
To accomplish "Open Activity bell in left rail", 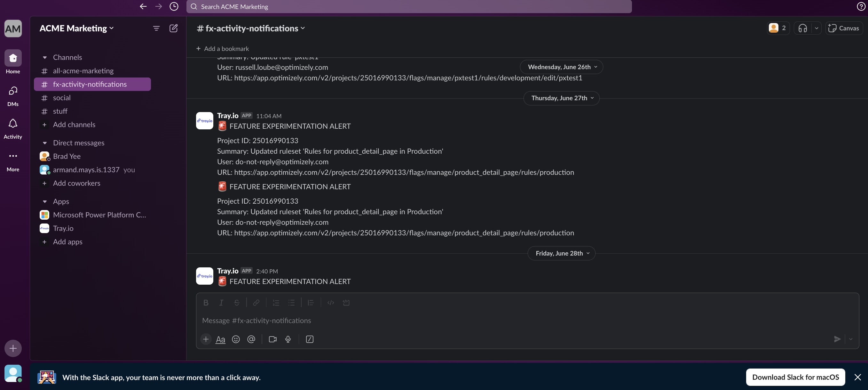I will click(13, 128).
